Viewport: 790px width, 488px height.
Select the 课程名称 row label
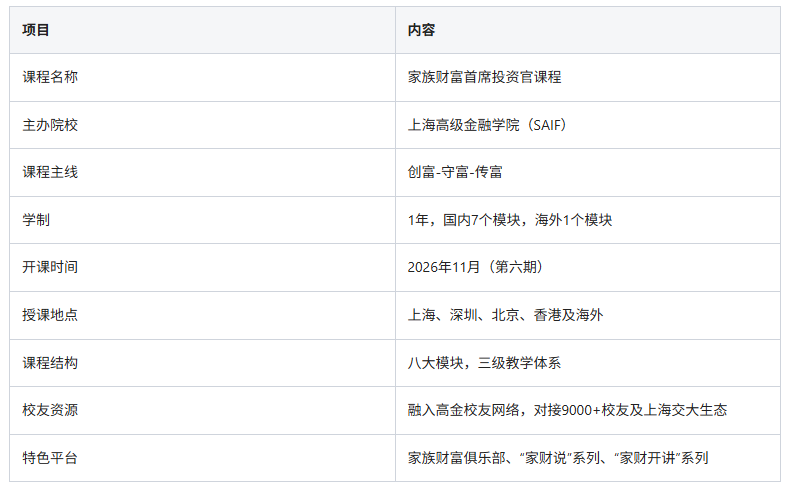coord(50,77)
